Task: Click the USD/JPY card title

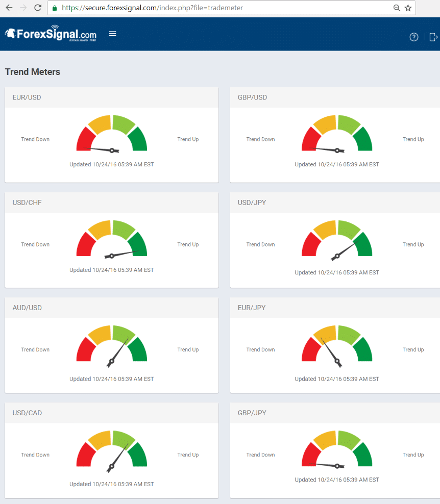Action: 252,203
